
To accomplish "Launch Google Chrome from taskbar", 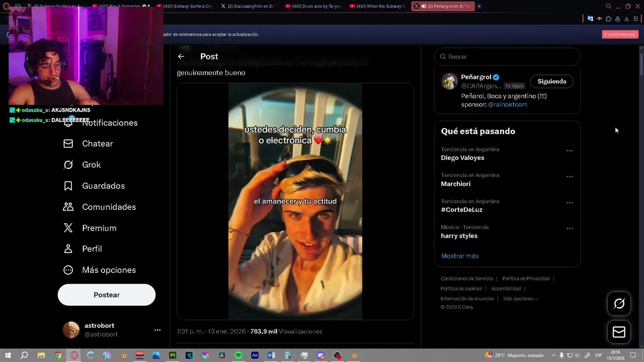I will pyautogui.click(x=58, y=355).
